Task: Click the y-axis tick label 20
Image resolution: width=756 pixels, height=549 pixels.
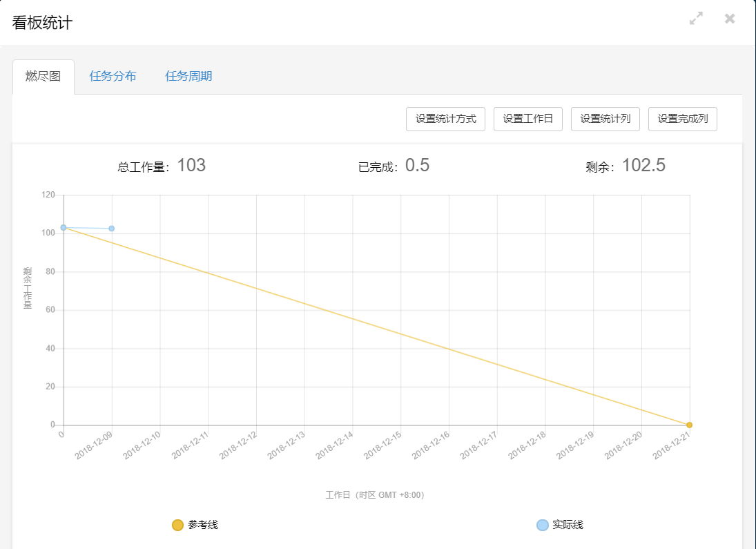Action: tap(50, 387)
